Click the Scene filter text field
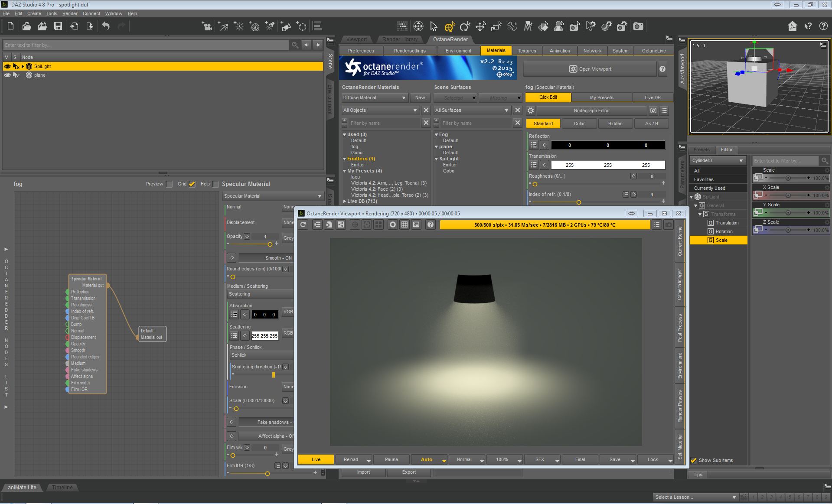832x504 pixels. [146, 45]
